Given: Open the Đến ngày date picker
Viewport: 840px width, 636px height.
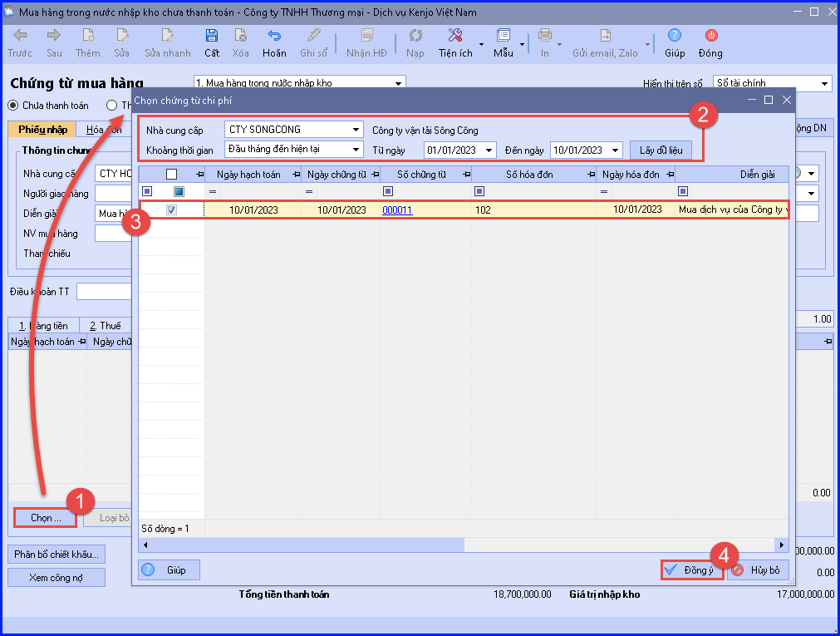Looking at the screenshot, I should click(x=615, y=150).
